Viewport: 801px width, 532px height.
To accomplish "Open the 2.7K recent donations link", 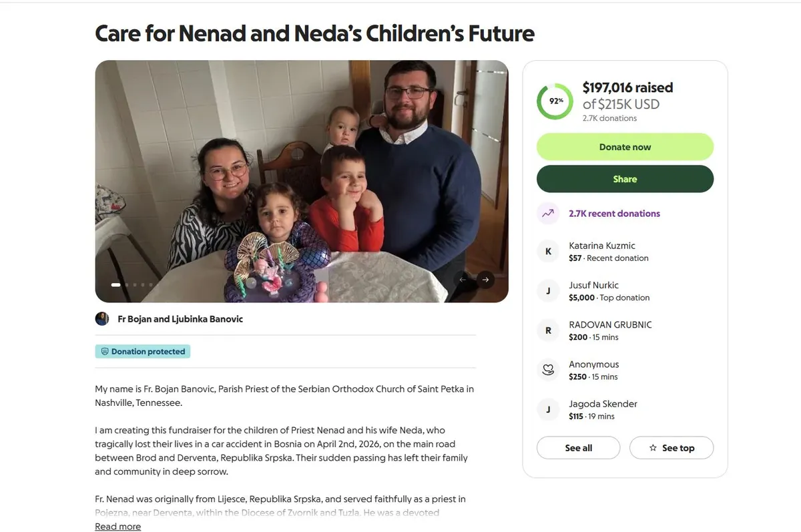I will click(614, 214).
